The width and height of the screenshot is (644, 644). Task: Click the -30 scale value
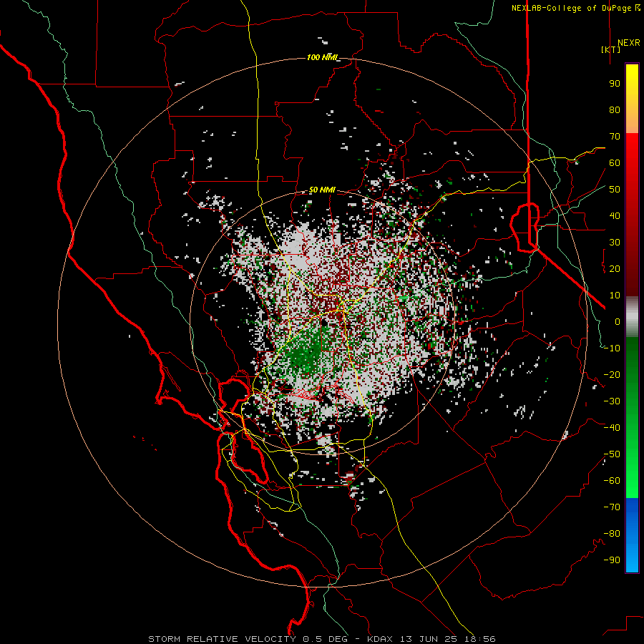point(612,401)
